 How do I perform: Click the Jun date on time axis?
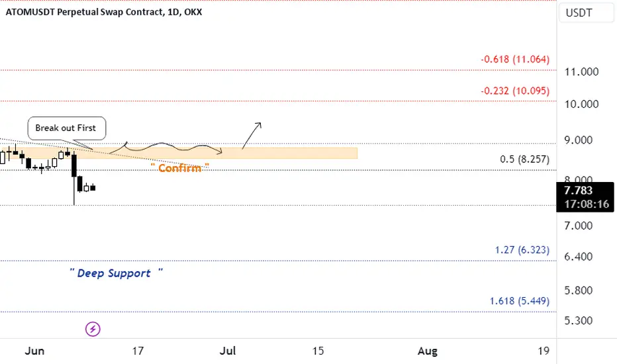(x=34, y=351)
